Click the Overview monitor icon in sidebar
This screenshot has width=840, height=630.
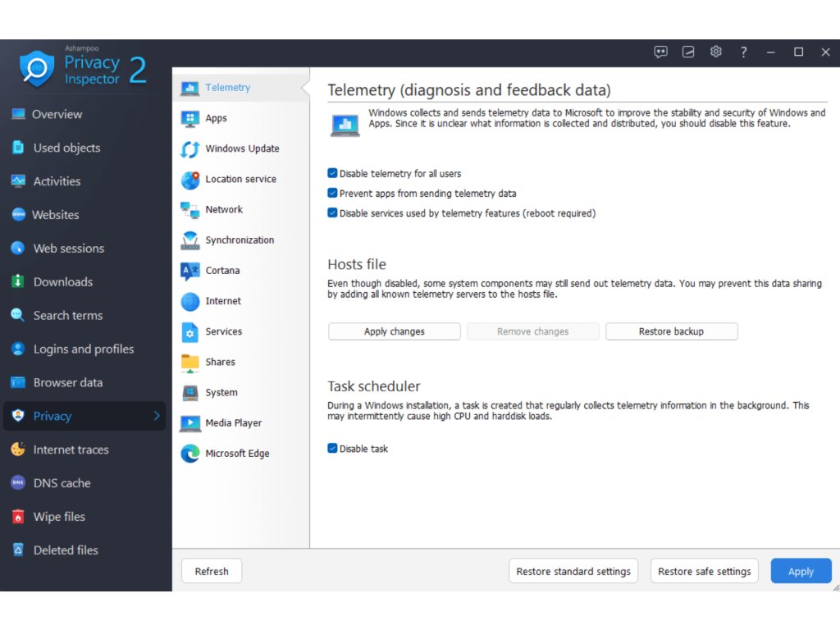point(18,114)
